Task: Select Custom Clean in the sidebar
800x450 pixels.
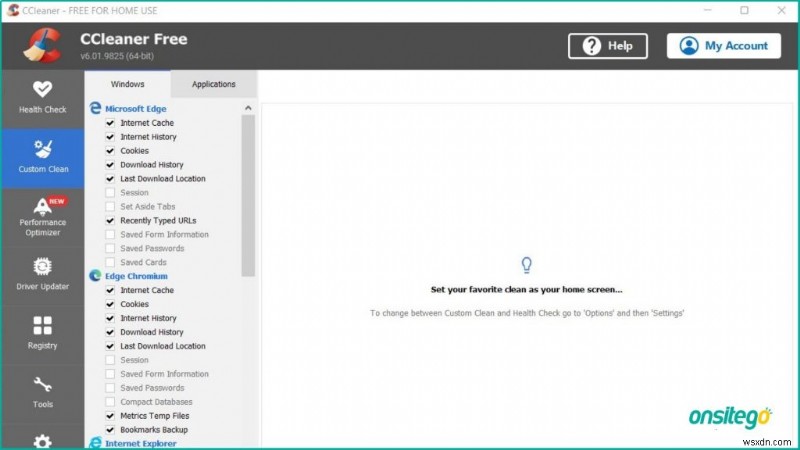Action: point(43,157)
